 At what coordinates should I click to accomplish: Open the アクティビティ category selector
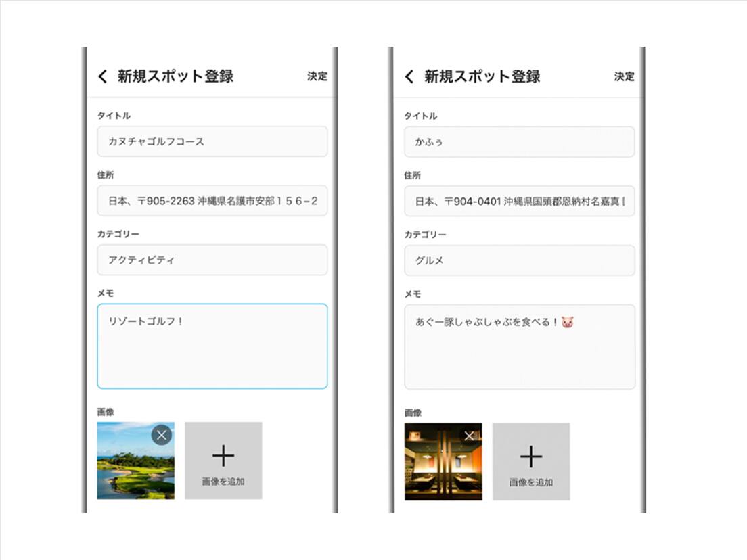[x=212, y=260]
